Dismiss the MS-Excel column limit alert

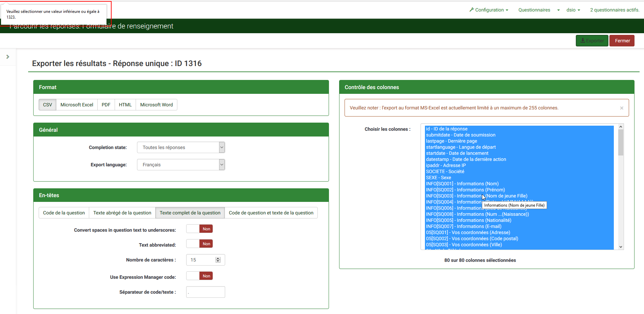pos(621,108)
